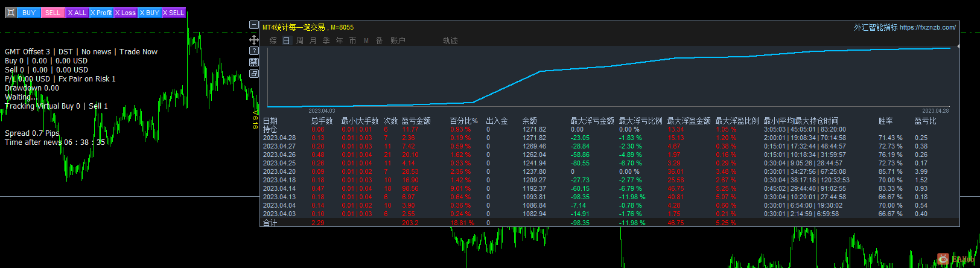
Task: Select the M magic number tab
Action: 366,40
